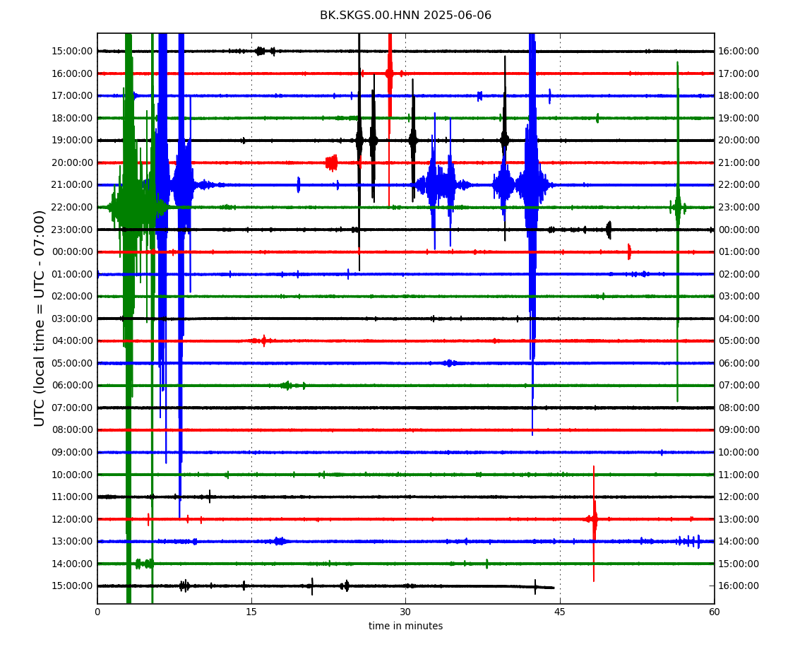Click the left axis label 05:00:00
The width and height of the screenshot is (812, 671).
click(72, 363)
